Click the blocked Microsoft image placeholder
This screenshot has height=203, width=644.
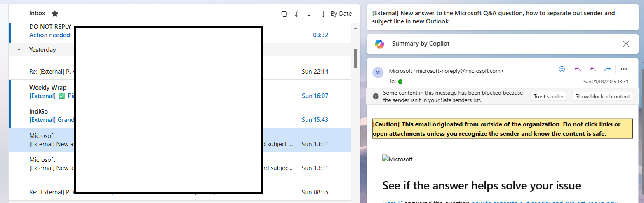(x=397, y=159)
